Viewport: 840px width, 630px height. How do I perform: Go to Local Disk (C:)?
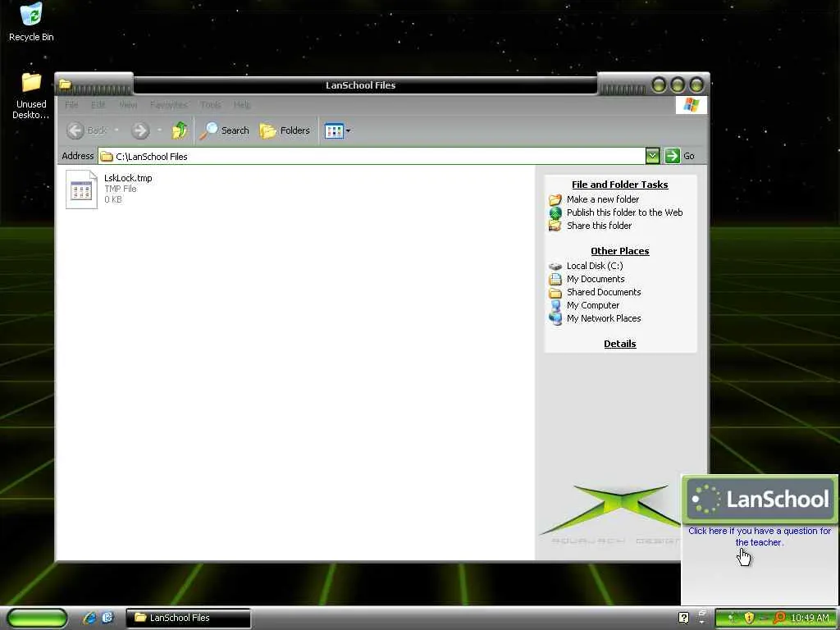[595, 266]
